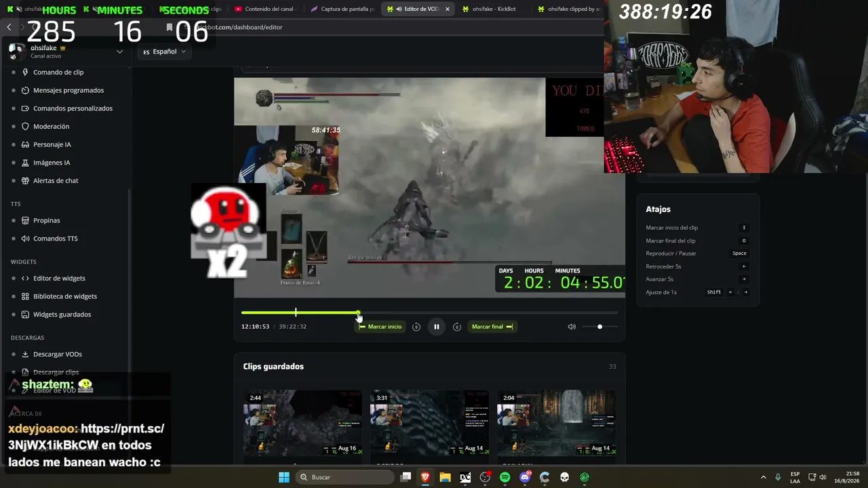
Task: Click the Marcar inicio button
Action: (380, 327)
